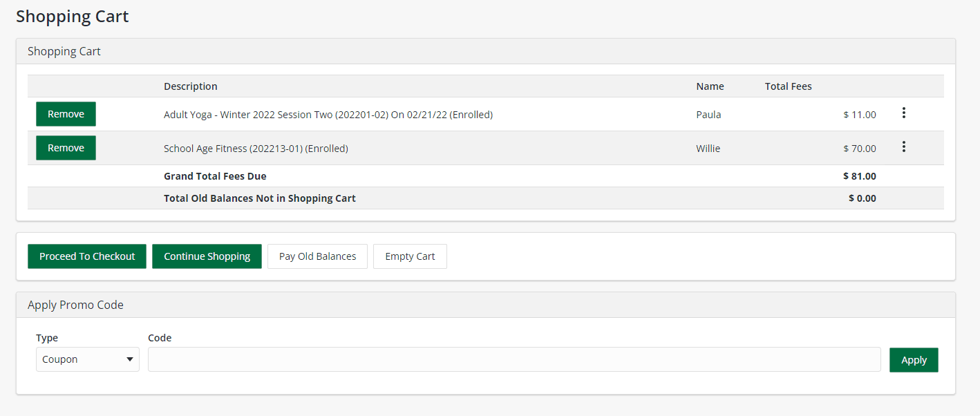Remove Adult Yoga from the cart
The width and height of the screenshot is (980, 416).
point(66,114)
